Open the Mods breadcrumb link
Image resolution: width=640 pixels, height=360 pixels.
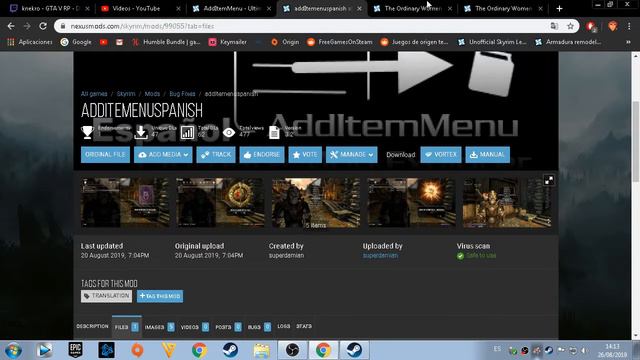(x=152, y=94)
